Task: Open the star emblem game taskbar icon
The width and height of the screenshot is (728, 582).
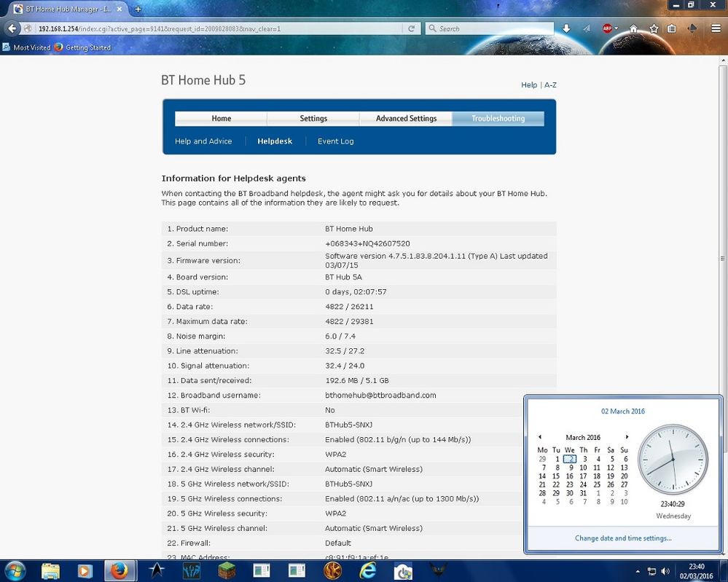Action: (157, 571)
